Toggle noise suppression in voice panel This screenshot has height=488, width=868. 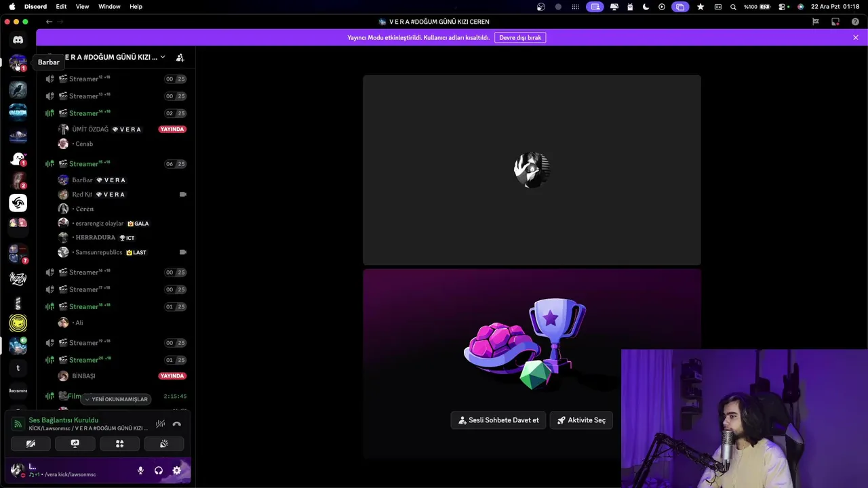pyautogui.click(x=160, y=424)
